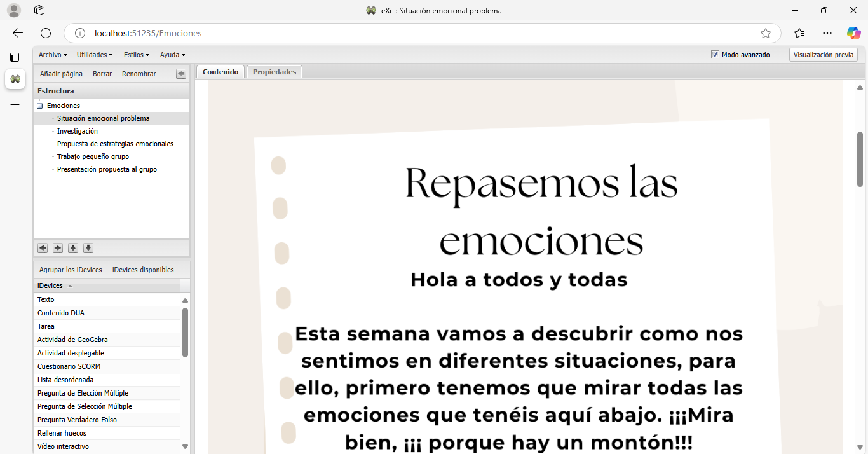
Task: Click the iDevices list scrollbar thumb
Action: click(185, 332)
